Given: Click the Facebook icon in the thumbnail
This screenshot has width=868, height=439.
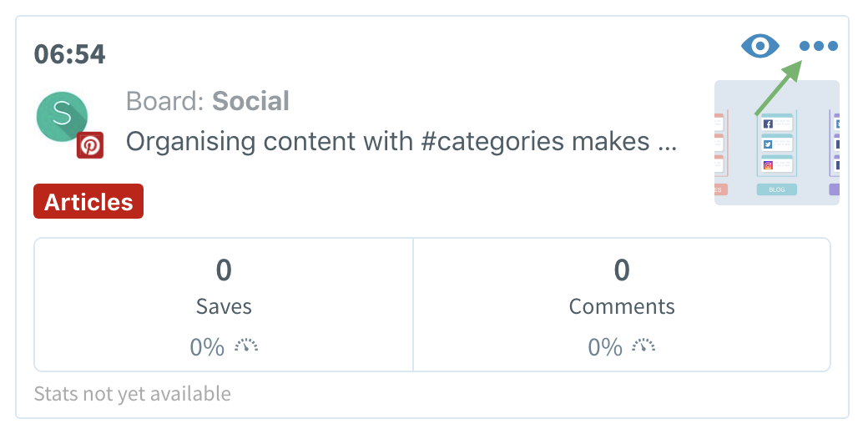Looking at the screenshot, I should pos(768,124).
